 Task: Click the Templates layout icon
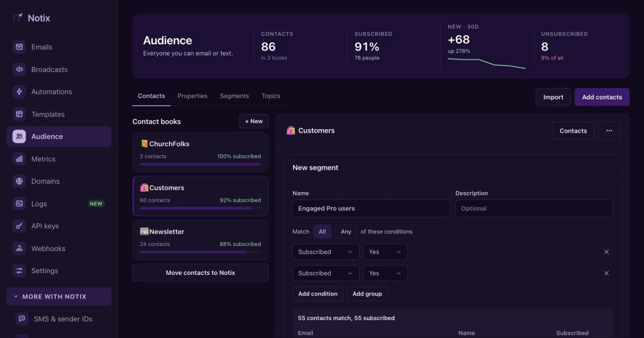tap(19, 114)
